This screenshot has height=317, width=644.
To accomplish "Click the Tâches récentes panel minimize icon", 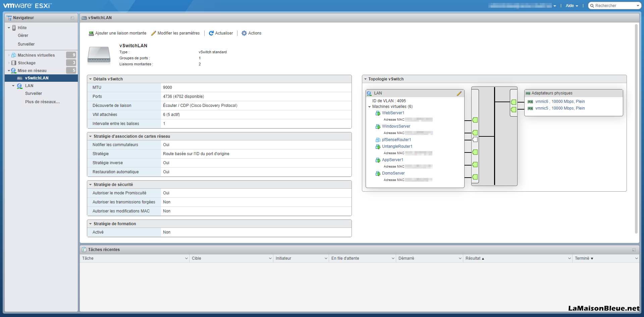I will 634,250.
